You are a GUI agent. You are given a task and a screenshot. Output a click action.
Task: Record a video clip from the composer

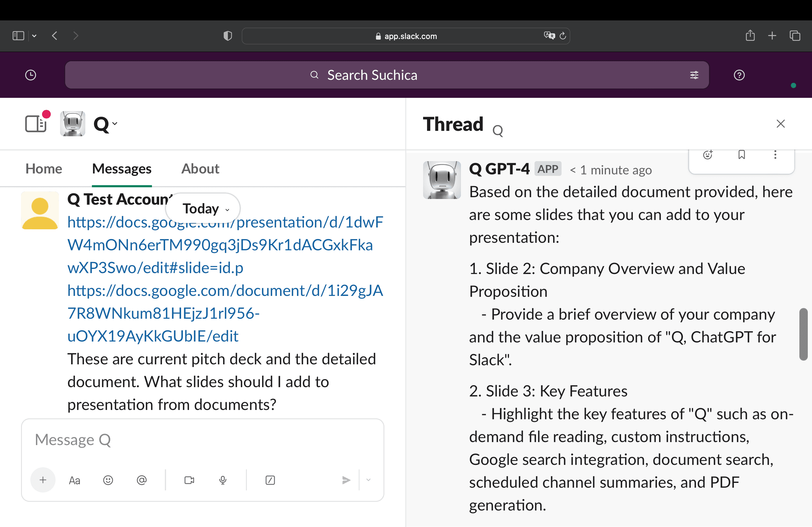coord(189,480)
